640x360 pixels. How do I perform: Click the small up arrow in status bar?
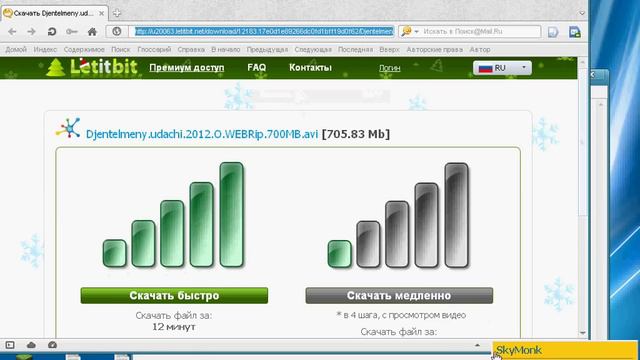click(477, 345)
